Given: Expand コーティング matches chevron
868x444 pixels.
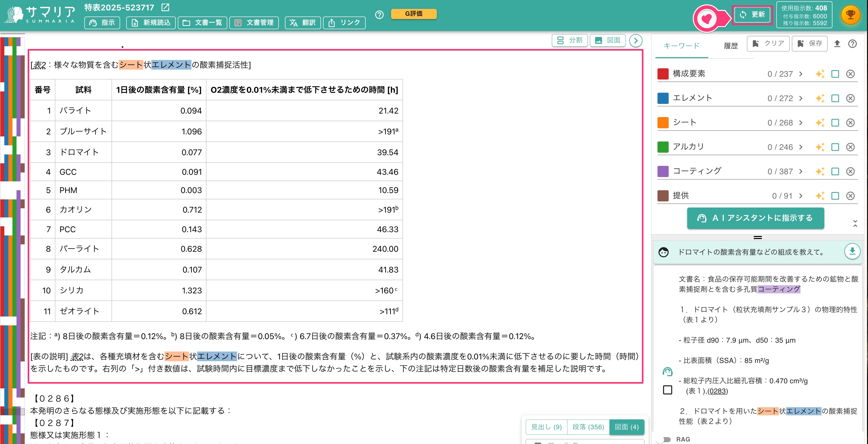Looking at the screenshot, I should (801, 171).
